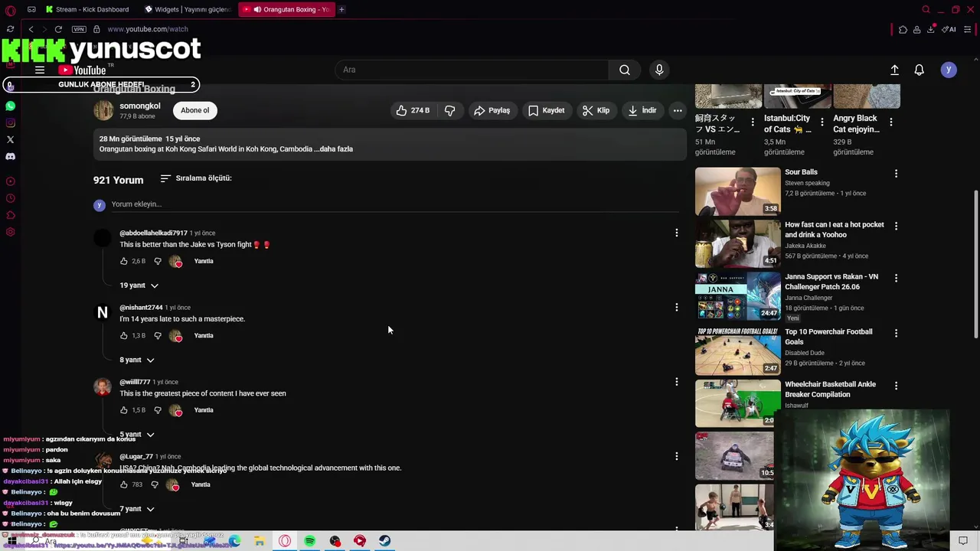Open File Explorer from the Windows taskbar

point(260,541)
